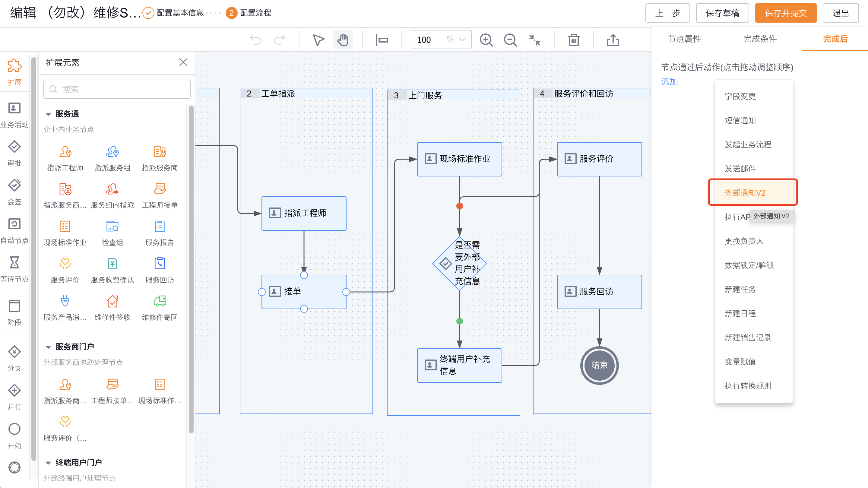Choose 发送邮件 from action menu
Image resolution: width=868 pixels, height=488 pixels.
coord(754,169)
